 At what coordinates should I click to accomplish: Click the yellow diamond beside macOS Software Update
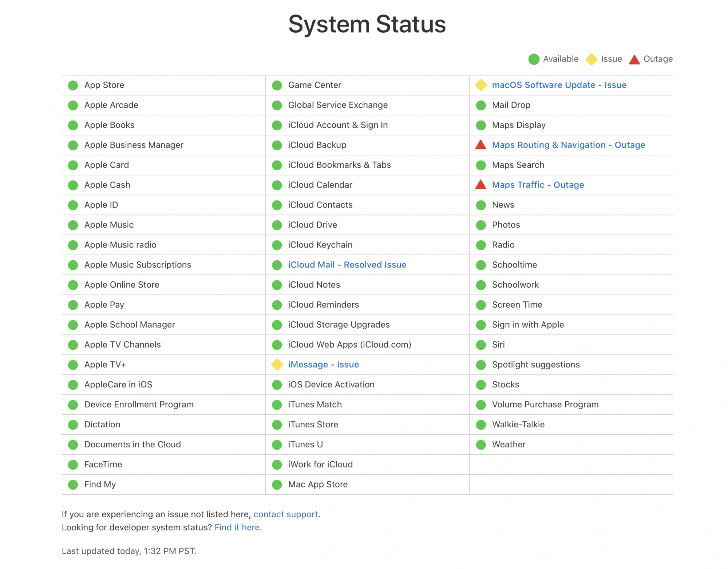(x=481, y=85)
